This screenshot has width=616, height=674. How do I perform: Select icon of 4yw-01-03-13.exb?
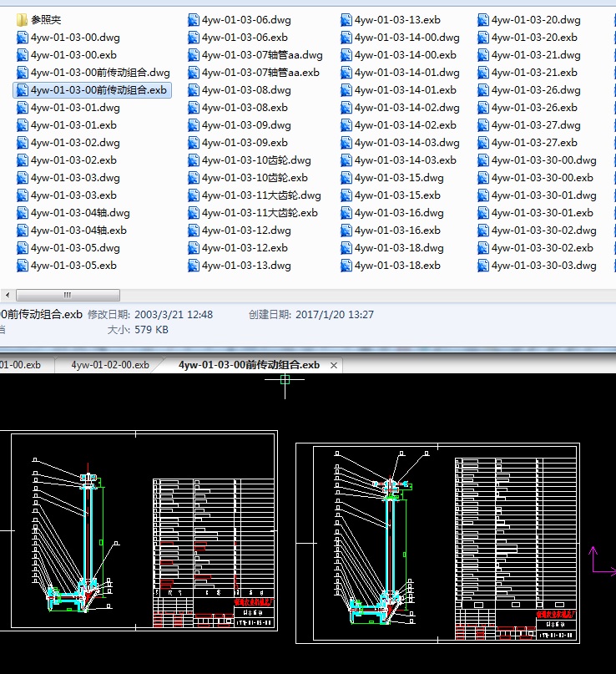point(346,20)
